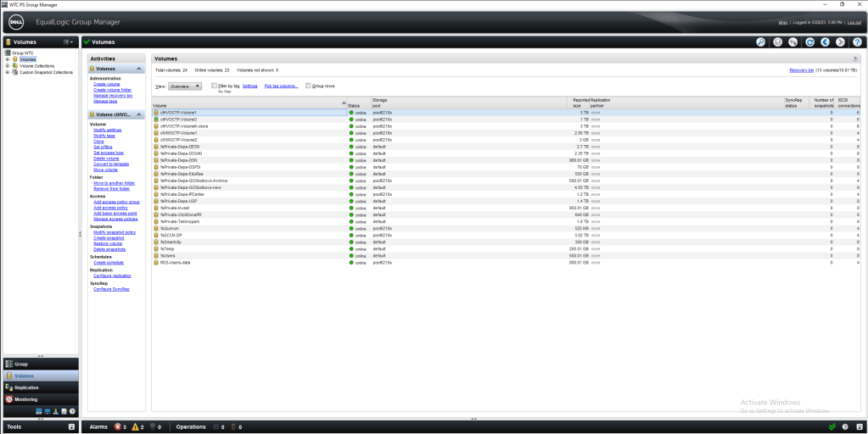The width and height of the screenshot is (868, 434).
Task: Open the View Overview dropdown
Action: 184,86
